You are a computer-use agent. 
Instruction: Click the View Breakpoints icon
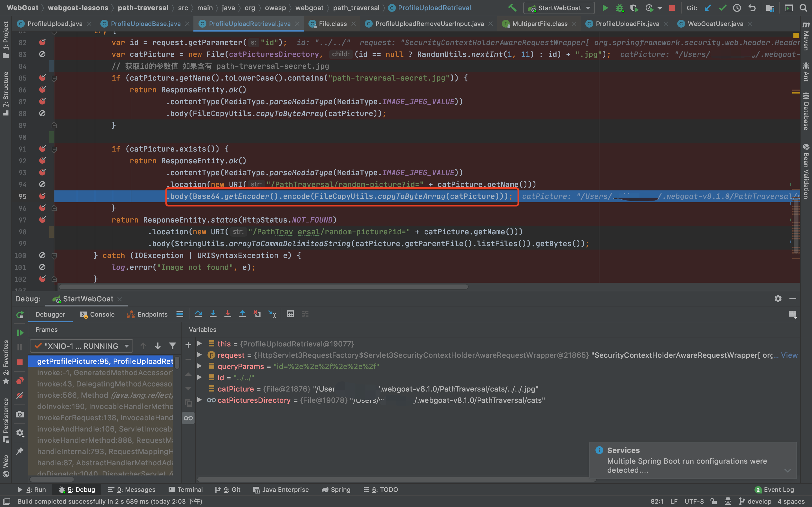tap(20, 381)
